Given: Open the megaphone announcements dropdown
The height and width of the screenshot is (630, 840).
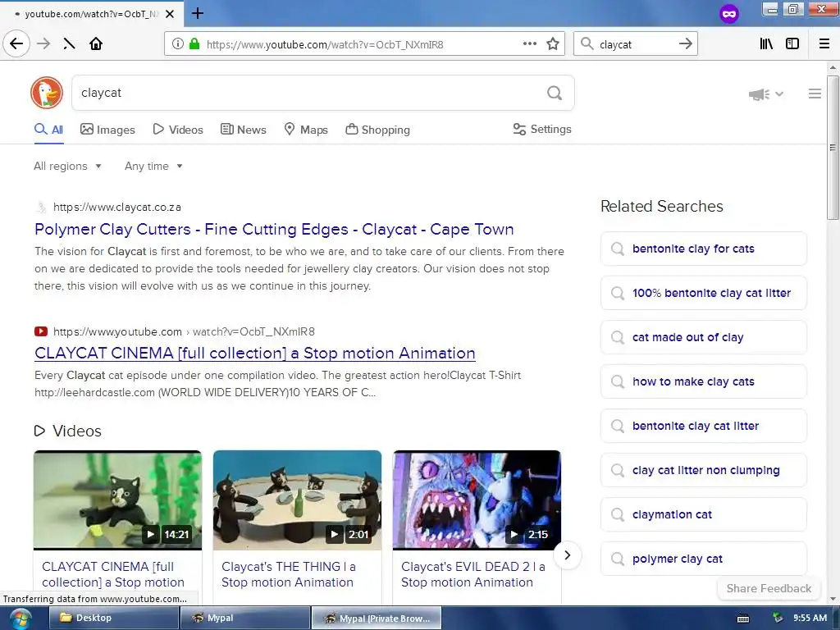Looking at the screenshot, I should coord(766,94).
